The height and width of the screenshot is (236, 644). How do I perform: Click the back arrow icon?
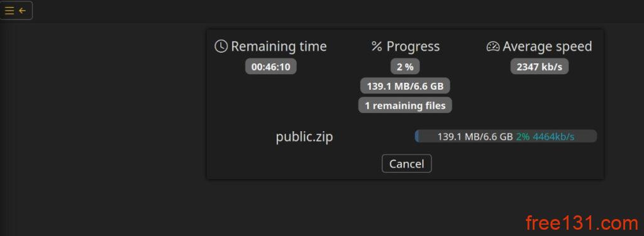[22, 11]
